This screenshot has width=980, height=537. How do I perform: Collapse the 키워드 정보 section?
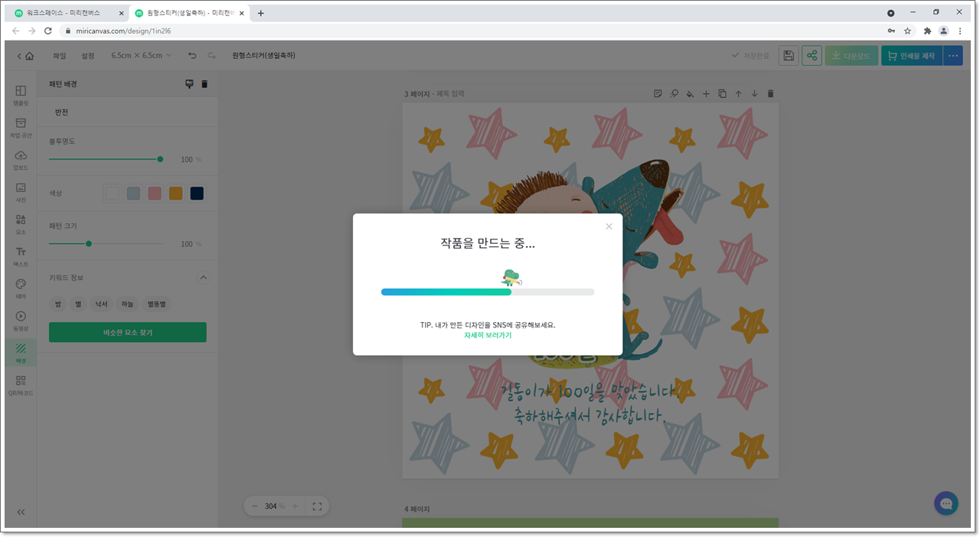click(x=204, y=277)
